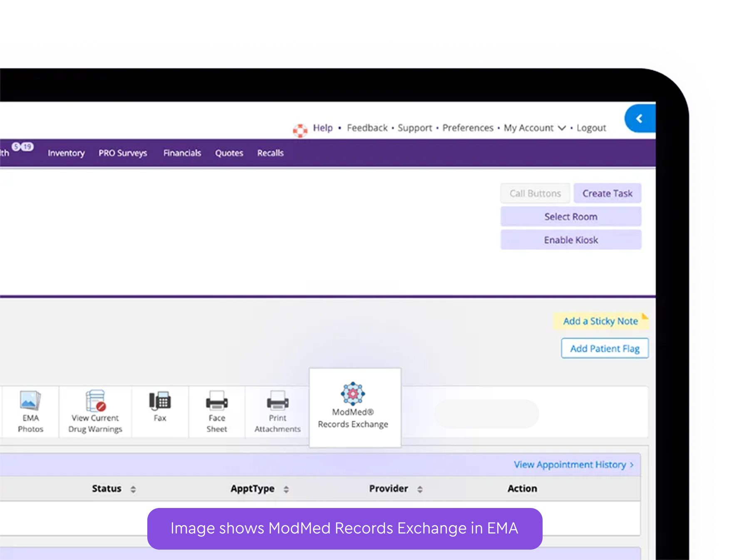Click the Action column header

click(522, 489)
